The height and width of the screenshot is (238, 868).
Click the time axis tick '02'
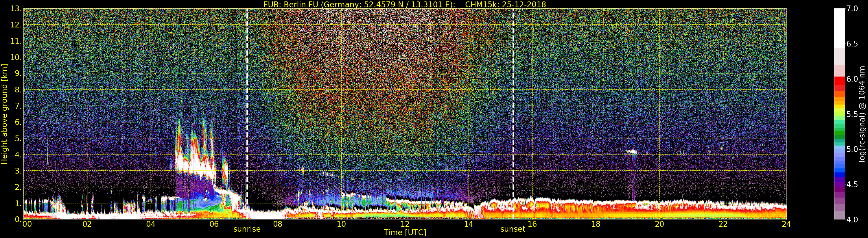(x=87, y=224)
